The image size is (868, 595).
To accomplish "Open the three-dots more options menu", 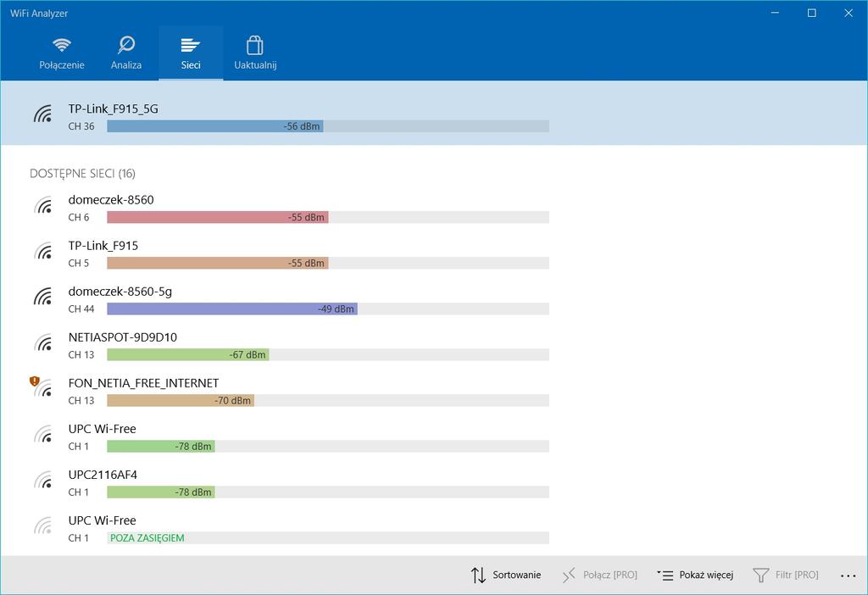I will coord(848,576).
